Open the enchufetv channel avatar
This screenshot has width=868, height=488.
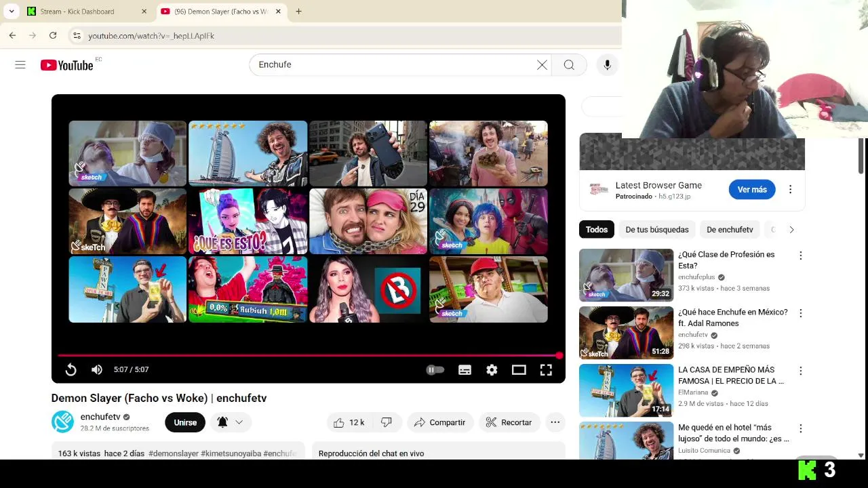click(62, 422)
